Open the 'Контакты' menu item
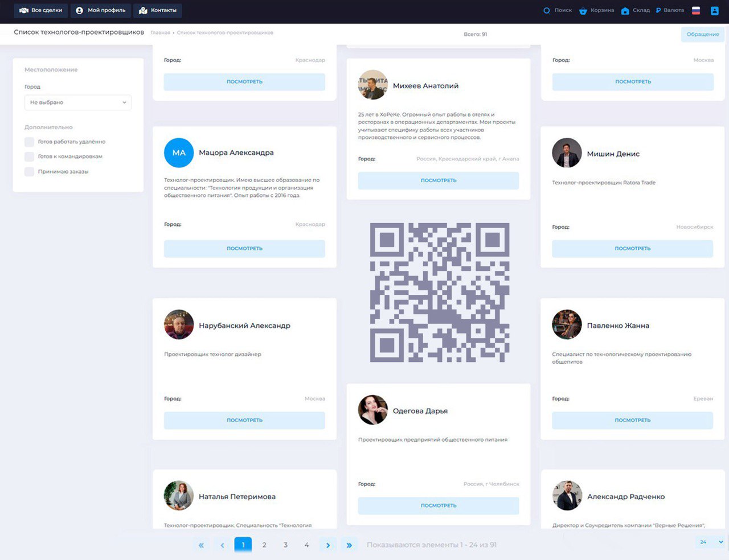Image resolution: width=729 pixels, height=560 pixels. [158, 10]
